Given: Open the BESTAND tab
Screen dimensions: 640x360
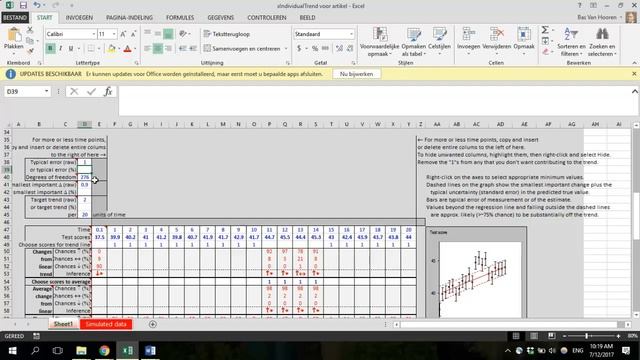Looking at the screenshot, I should coord(15,18).
